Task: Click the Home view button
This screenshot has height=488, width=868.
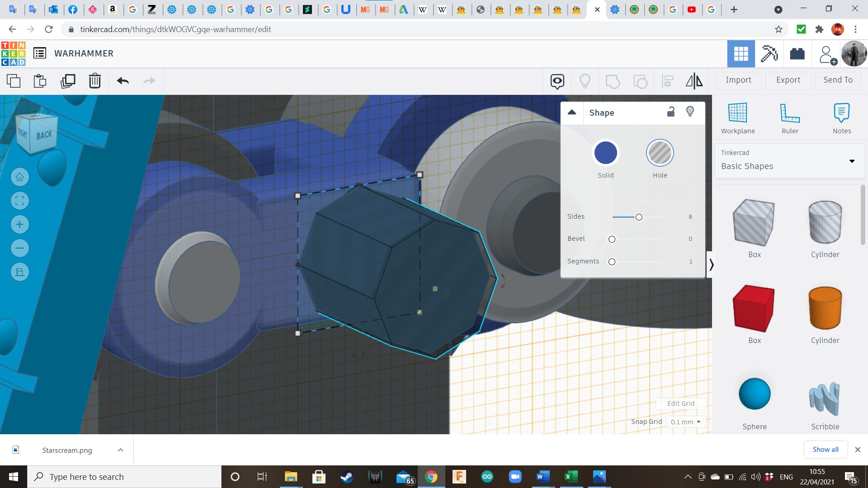Action: 20,177
